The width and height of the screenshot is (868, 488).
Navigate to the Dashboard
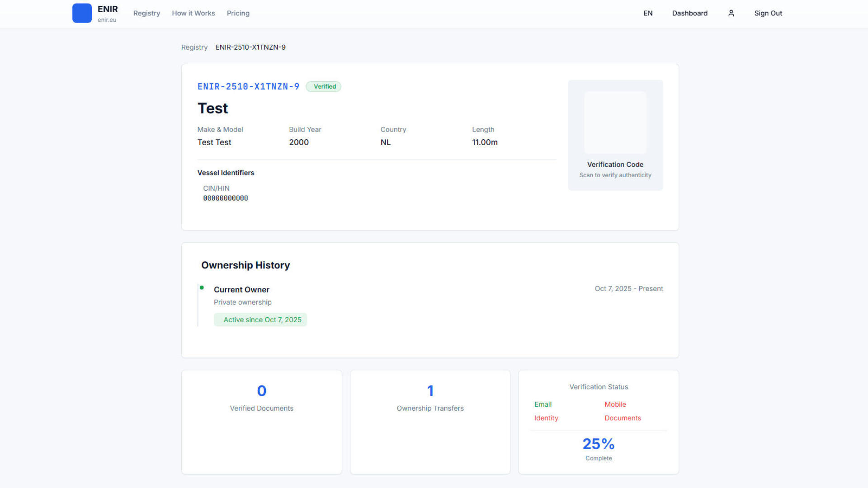(689, 13)
